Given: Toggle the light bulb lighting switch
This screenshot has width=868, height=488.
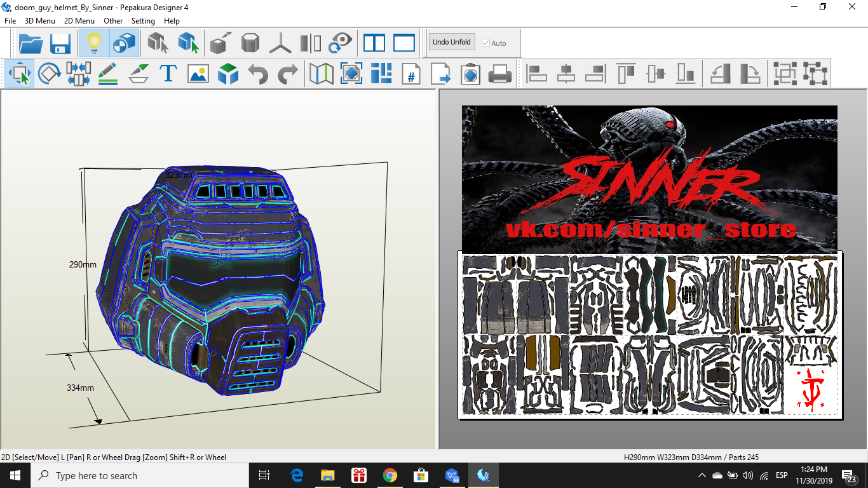Looking at the screenshot, I should [94, 43].
